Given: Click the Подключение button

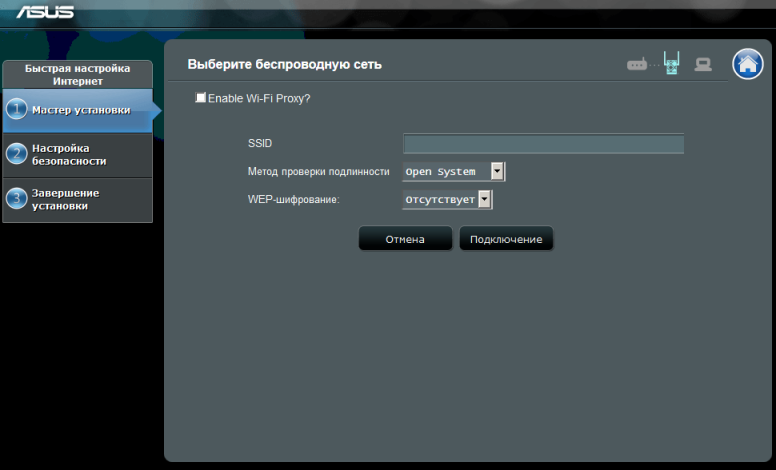Looking at the screenshot, I should pyautogui.click(x=506, y=239).
